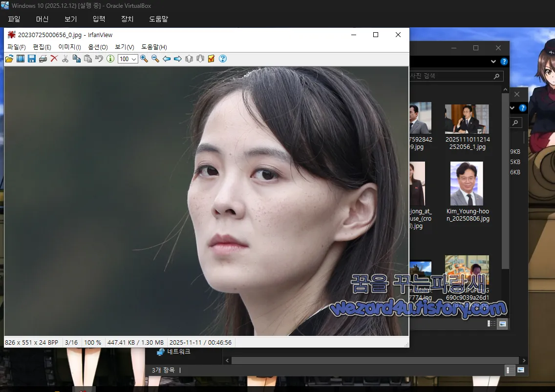Viewport: 555px width, 392px height.
Task: Zoom out with the minus magnifier icon
Action: [155, 59]
